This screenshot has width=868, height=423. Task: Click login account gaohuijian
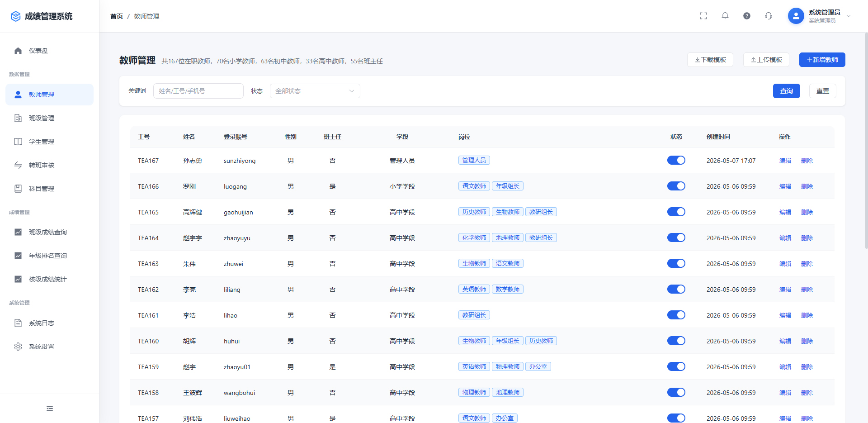[x=238, y=212]
